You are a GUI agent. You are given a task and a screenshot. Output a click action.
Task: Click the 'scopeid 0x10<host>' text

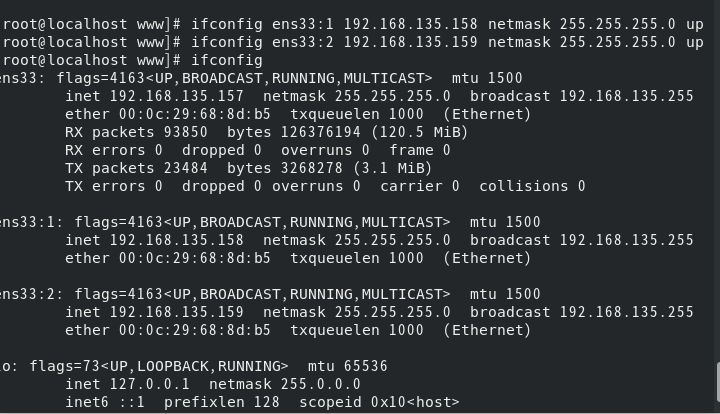[379, 402]
